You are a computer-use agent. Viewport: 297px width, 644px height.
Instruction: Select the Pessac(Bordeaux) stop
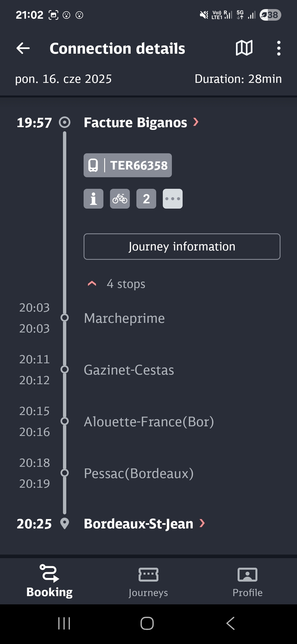pyautogui.click(x=139, y=473)
